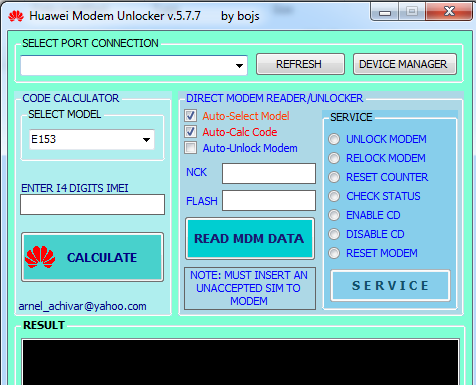Viewport: 476px width, 385px height.
Task: Choose the RELOCK MODEM service
Action: point(334,158)
